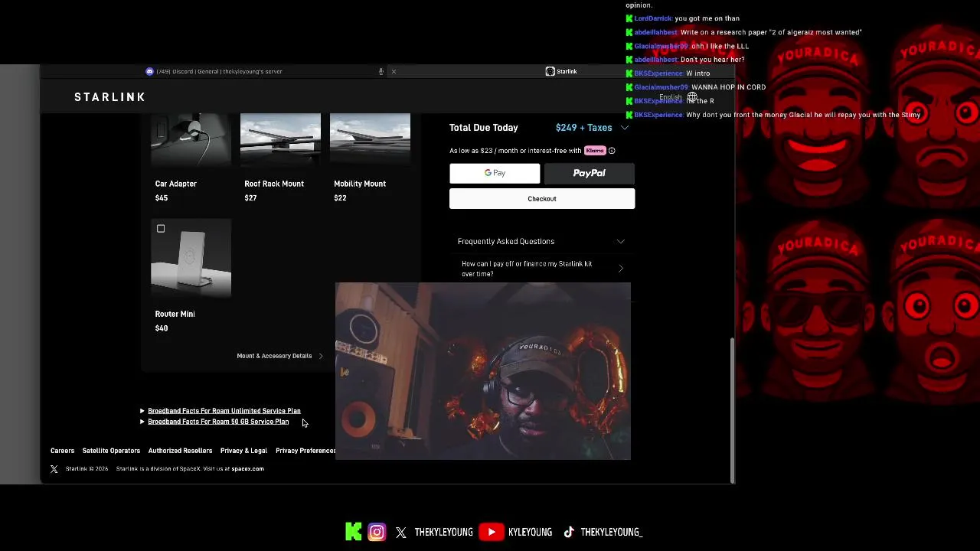Click the Mobility Mount label

click(360, 184)
